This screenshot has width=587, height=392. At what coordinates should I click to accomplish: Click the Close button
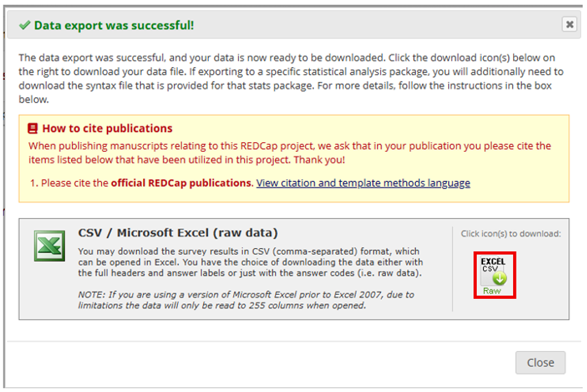pos(540,363)
